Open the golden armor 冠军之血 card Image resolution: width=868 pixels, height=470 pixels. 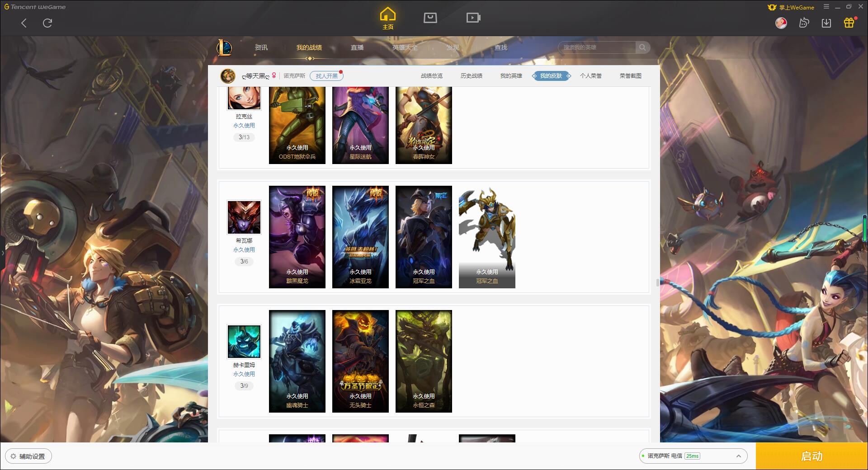pyautogui.click(x=487, y=237)
